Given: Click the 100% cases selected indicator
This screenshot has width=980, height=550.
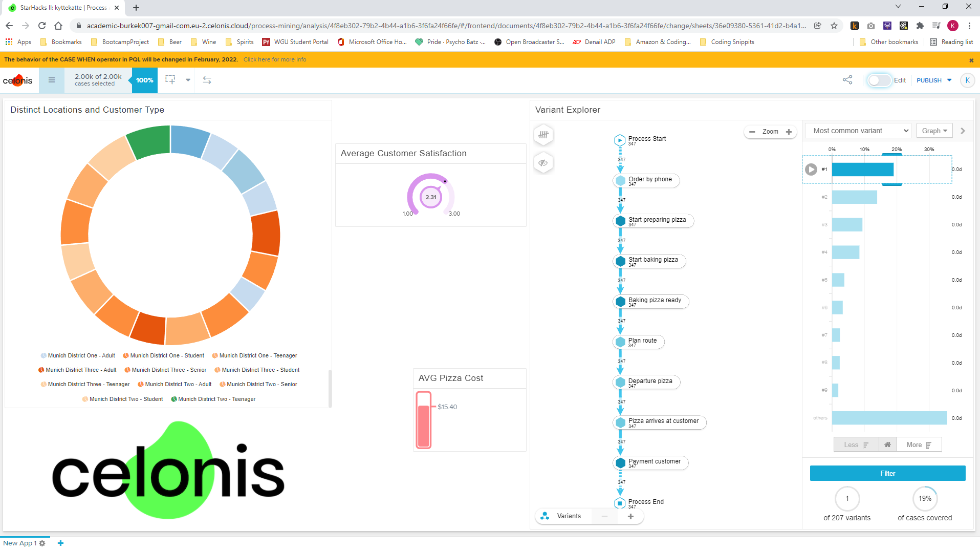Looking at the screenshot, I should tap(145, 80).
